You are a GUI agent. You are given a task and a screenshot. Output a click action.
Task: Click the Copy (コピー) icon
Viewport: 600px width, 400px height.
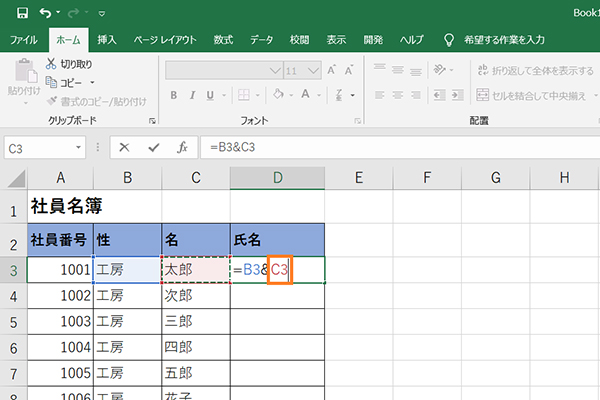[x=51, y=82]
